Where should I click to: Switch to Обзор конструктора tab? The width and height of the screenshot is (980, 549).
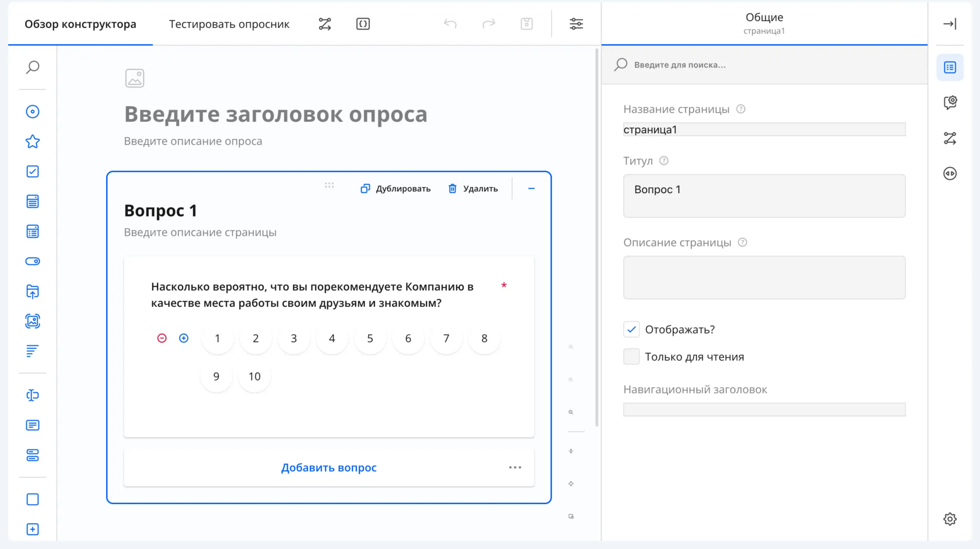[80, 24]
